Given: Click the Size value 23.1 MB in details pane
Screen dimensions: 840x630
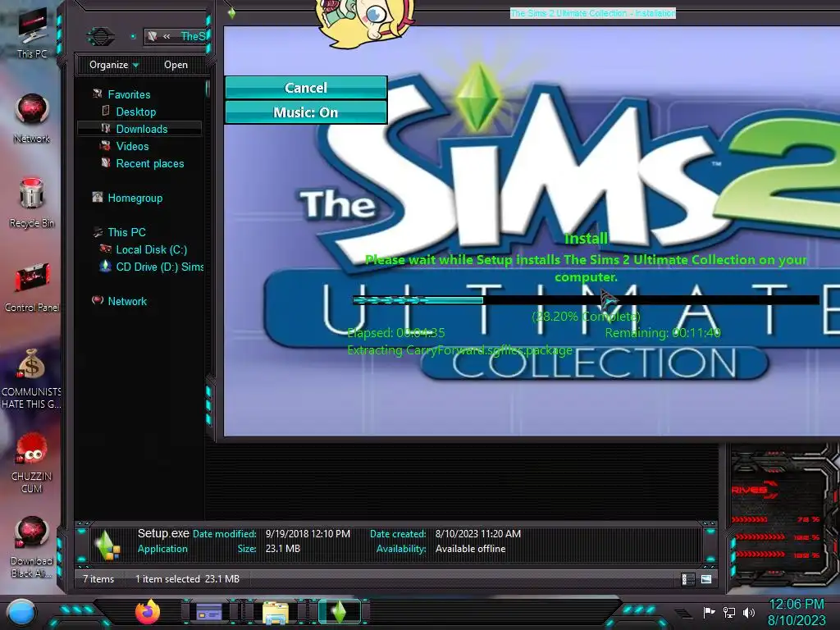Looking at the screenshot, I should coord(283,549).
